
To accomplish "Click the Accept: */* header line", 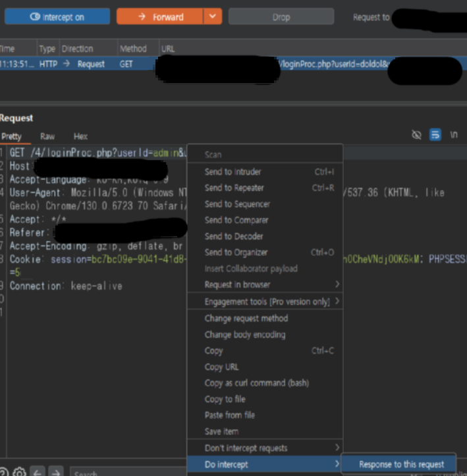I will [x=38, y=219].
